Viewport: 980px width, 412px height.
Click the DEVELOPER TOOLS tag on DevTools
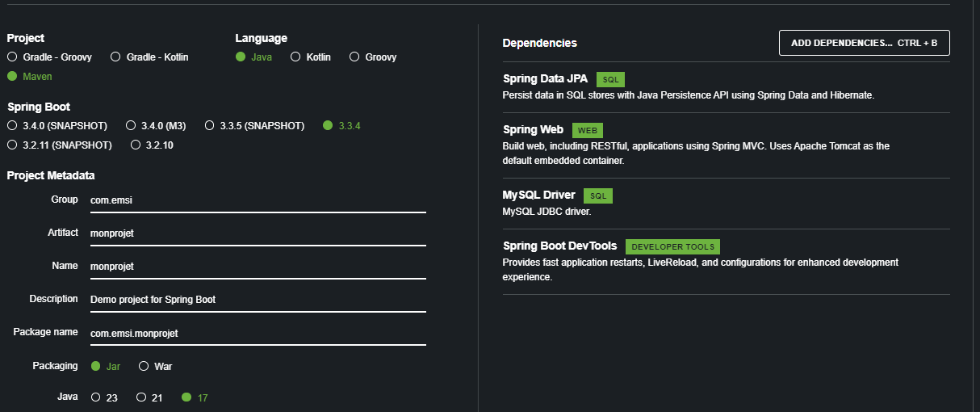[672, 246]
